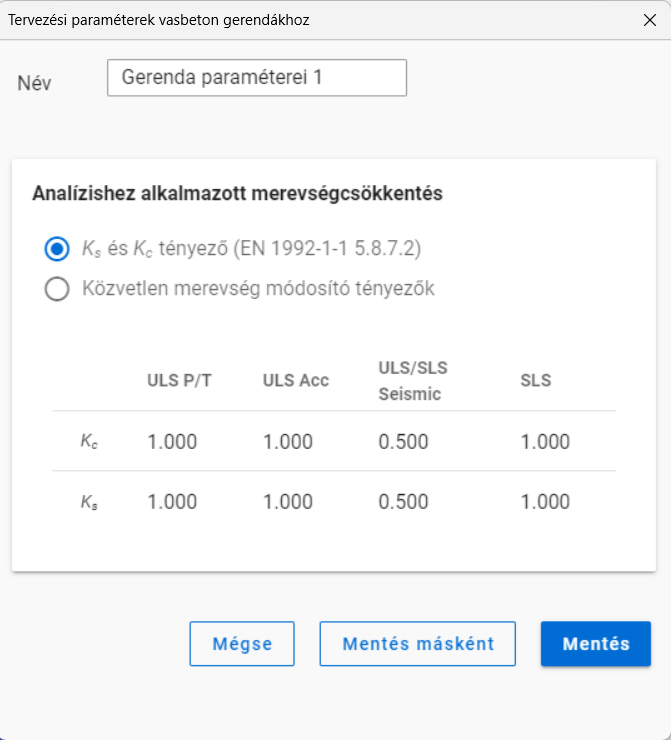Click the ULS P/T column header
671x740 pixels.
coord(179,380)
